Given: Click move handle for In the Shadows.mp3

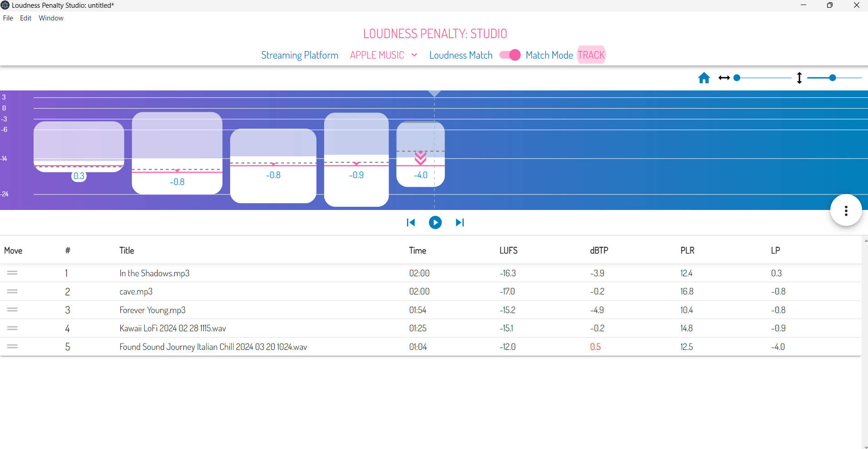Looking at the screenshot, I should 12,273.
